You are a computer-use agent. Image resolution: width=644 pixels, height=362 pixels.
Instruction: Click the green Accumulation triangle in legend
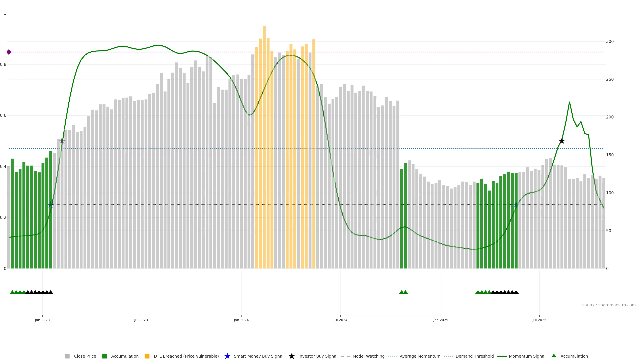pos(554,356)
